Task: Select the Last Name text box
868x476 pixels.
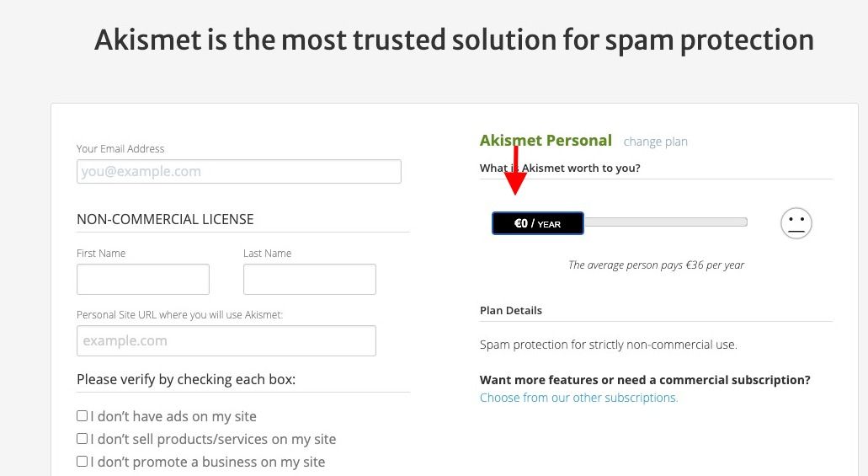Action: click(x=310, y=280)
